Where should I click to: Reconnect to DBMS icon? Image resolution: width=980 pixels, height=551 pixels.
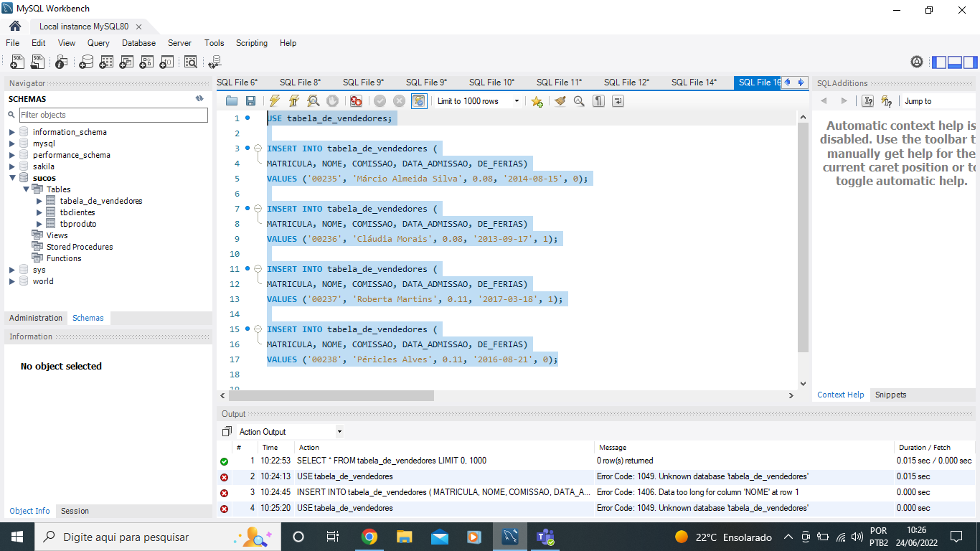click(x=215, y=62)
